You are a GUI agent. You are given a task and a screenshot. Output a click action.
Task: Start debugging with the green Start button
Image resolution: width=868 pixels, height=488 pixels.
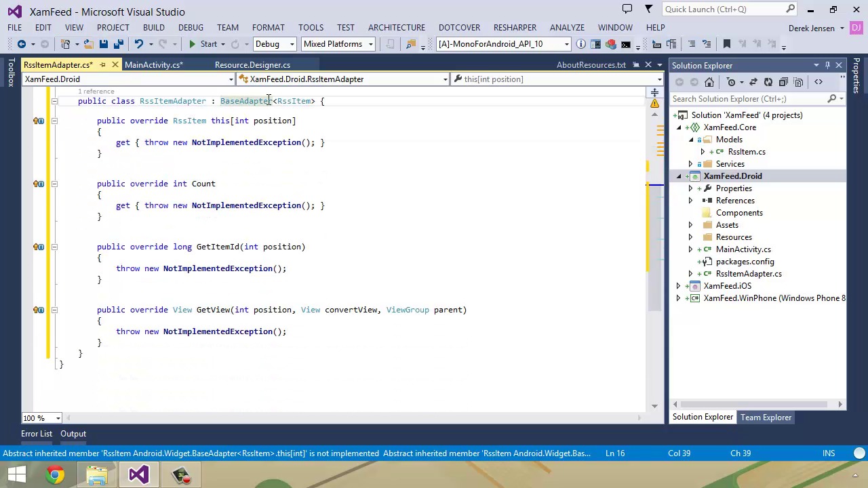point(202,44)
